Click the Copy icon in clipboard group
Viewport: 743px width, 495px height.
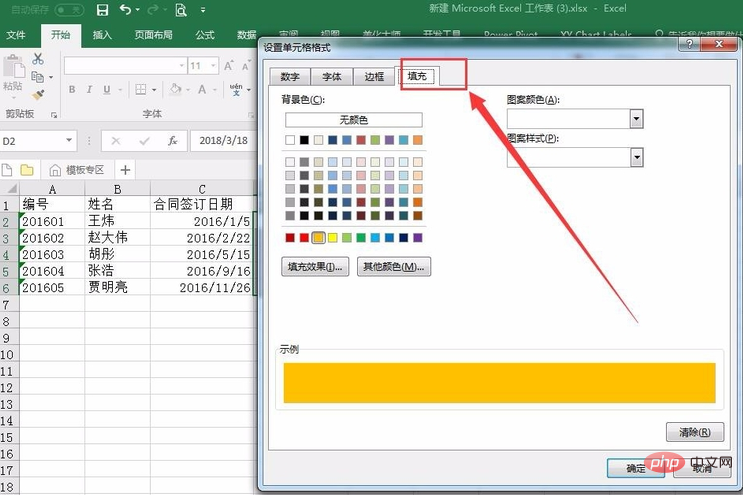[37, 76]
